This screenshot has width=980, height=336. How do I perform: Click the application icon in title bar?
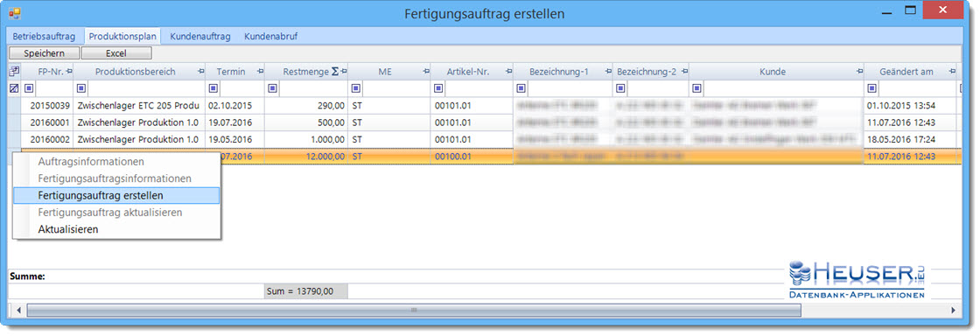coord(14,13)
